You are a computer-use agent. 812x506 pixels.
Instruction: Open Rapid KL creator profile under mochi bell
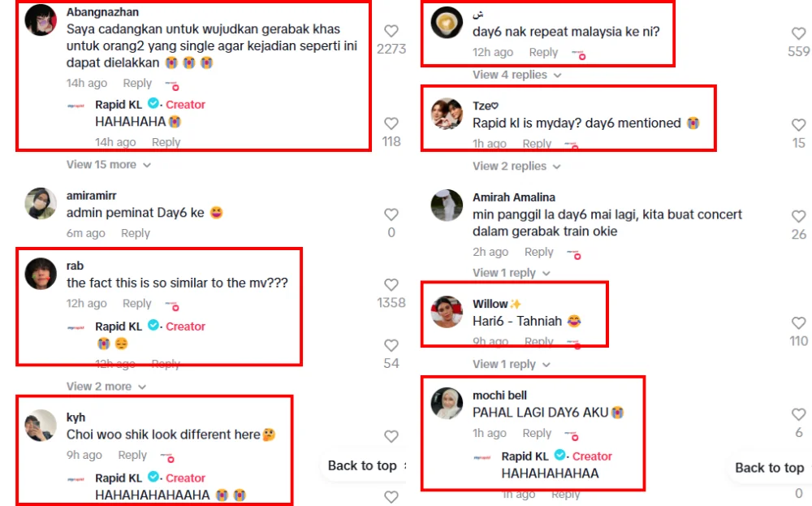525,456
